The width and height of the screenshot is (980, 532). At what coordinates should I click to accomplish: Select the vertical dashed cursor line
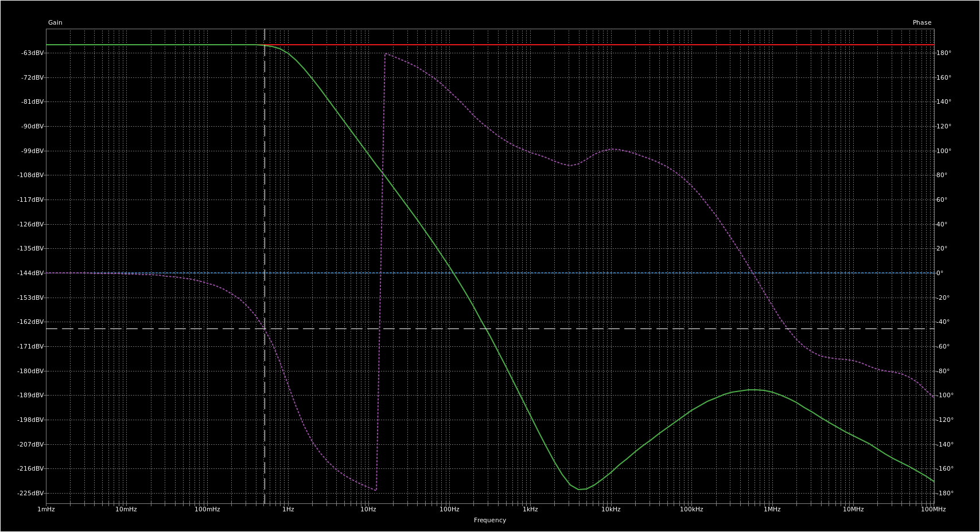coord(265,267)
